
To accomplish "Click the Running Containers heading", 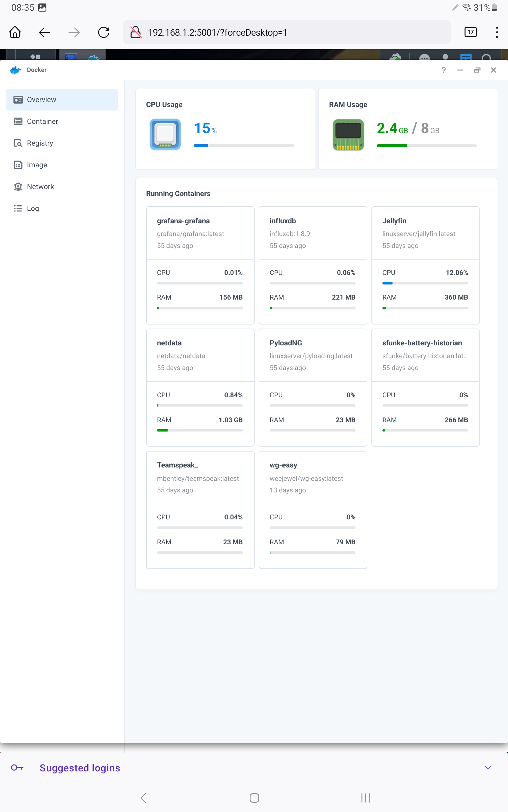I will coord(178,193).
